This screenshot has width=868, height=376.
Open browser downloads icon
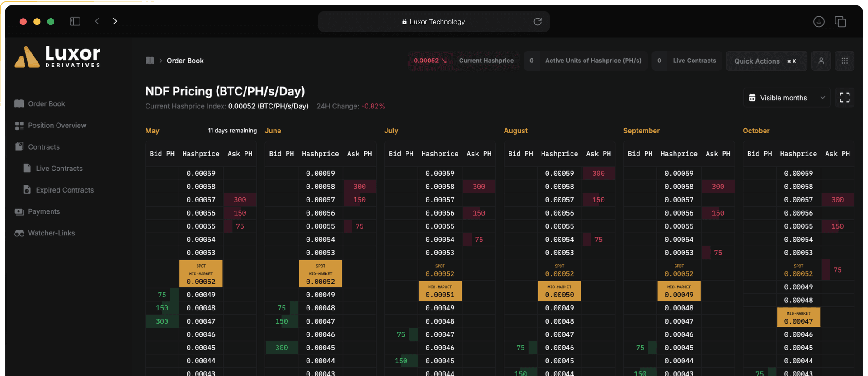pos(819,22)
